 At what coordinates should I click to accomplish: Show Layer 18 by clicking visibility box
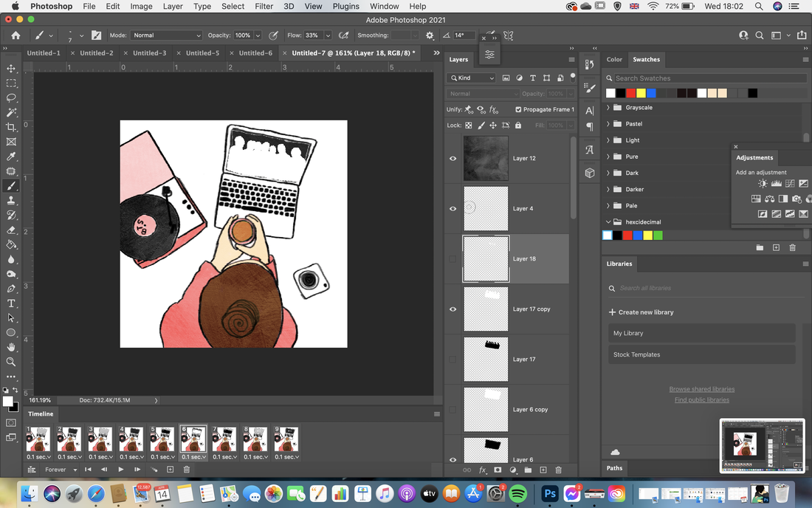tap(453, 259)
